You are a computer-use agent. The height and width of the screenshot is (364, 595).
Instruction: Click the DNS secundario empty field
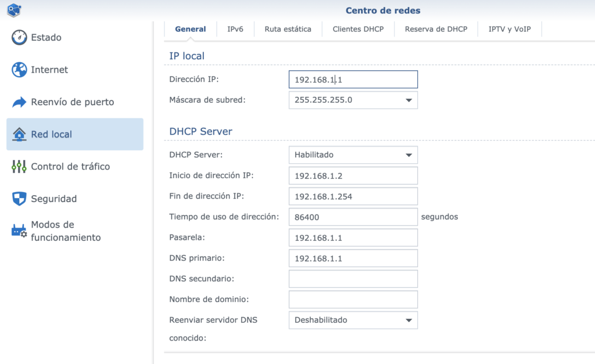coord(353,279)
